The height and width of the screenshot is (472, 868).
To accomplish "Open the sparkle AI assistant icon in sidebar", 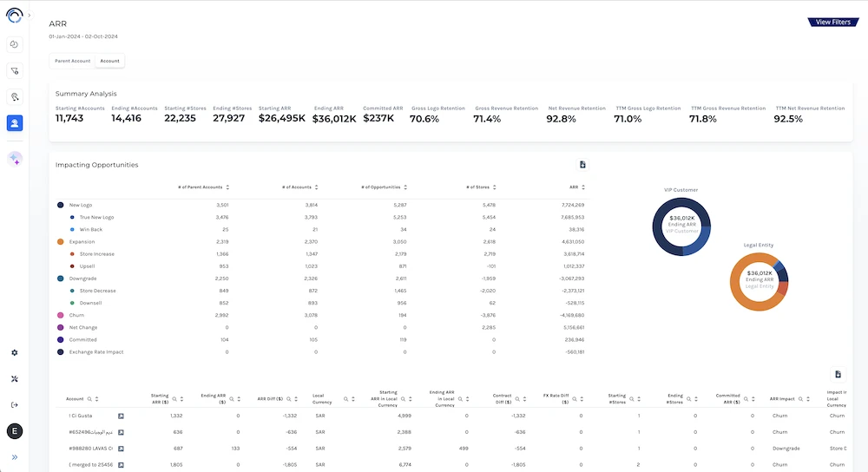I will pos(15,159).
